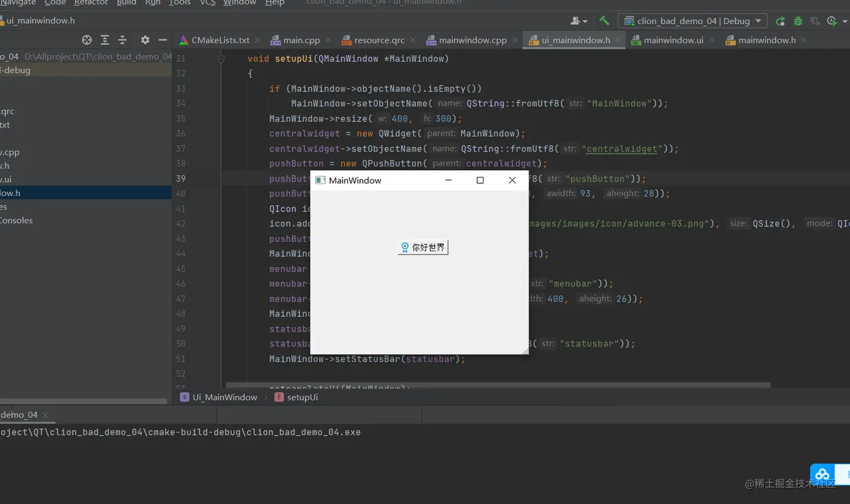Image resolution: width=850 pixels, height=504 pixels.
Task: Start debugging with the green bug icon
Action: coord(798,21)
